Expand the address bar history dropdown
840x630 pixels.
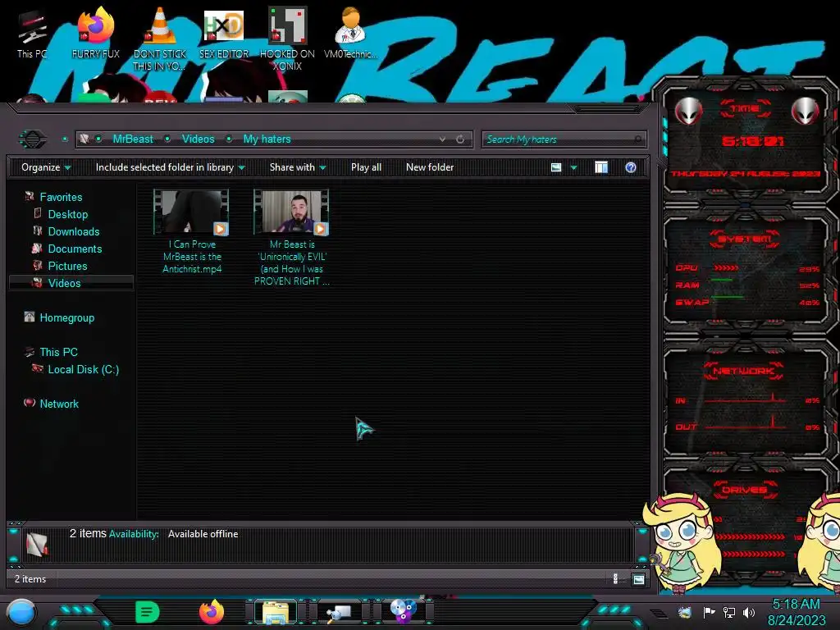(x=442, y=139)
